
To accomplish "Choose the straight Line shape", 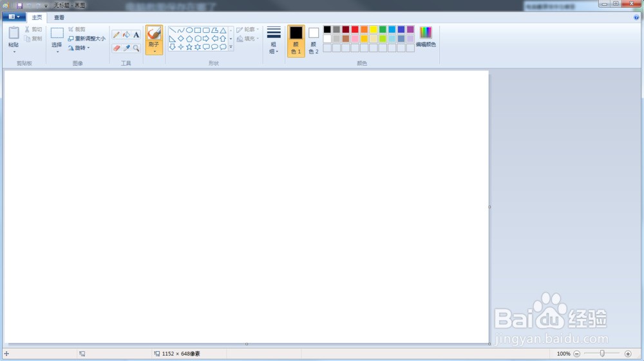I will 173,30.
